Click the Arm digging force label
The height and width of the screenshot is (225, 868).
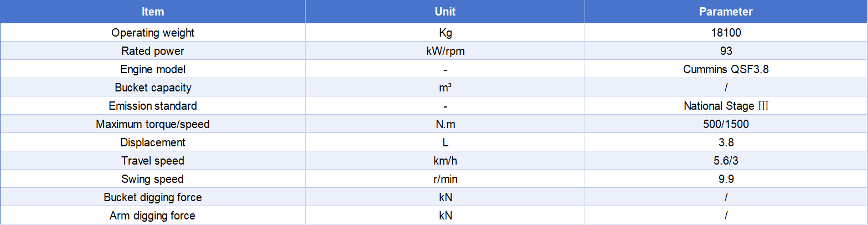[153, 216]
